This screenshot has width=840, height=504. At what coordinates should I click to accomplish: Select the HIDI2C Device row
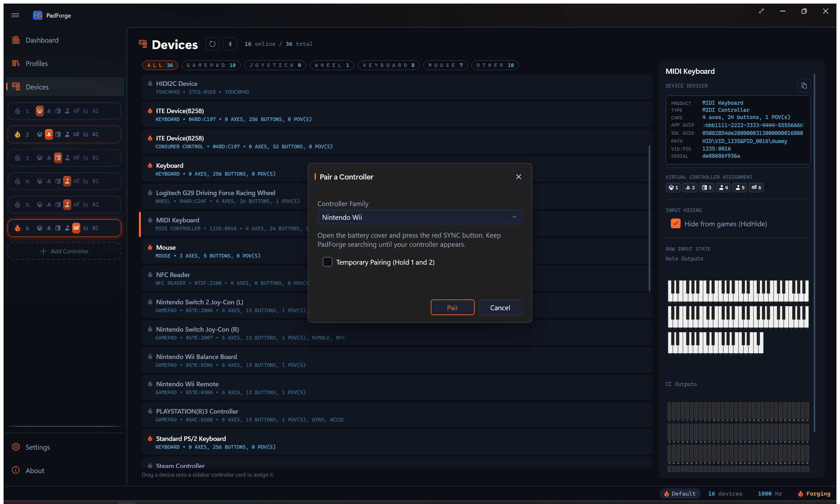(397, 87)
